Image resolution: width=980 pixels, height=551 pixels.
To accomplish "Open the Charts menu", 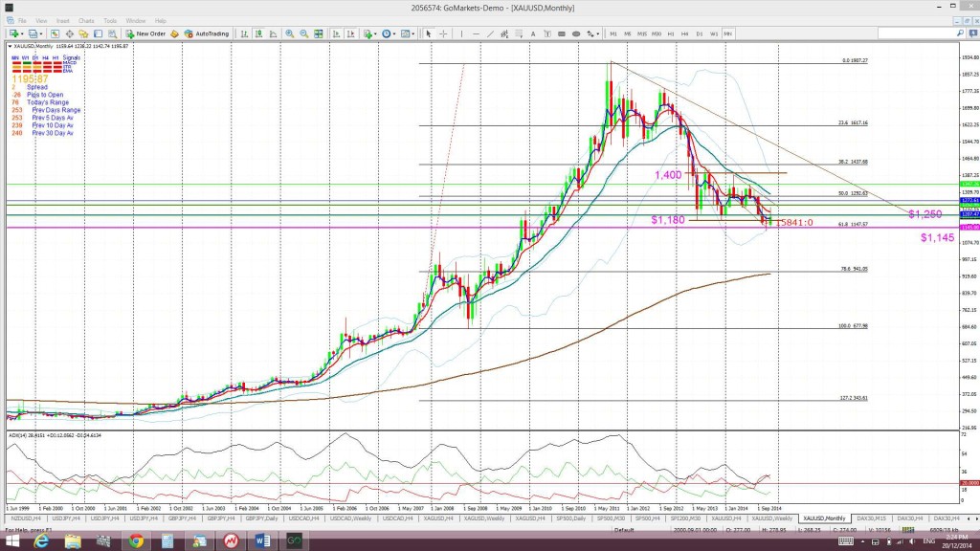I will click(x=86, y=21).
